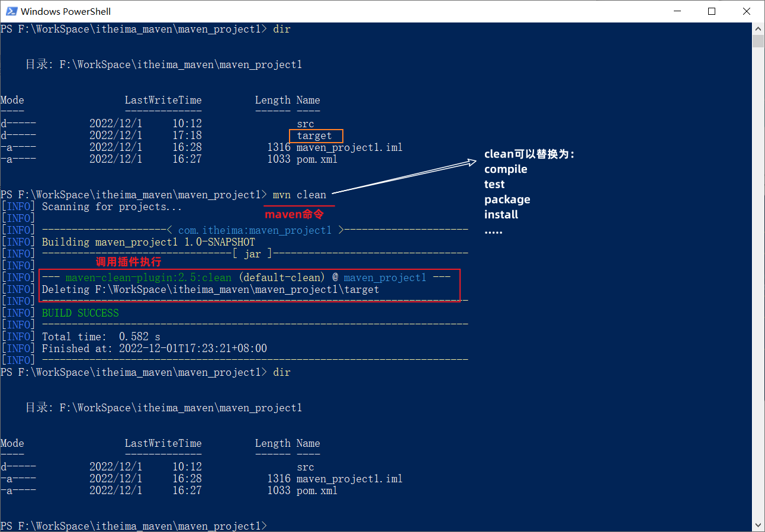
Task: Click pom.xml in the first dir listing
Action: [x=317, y=159]
